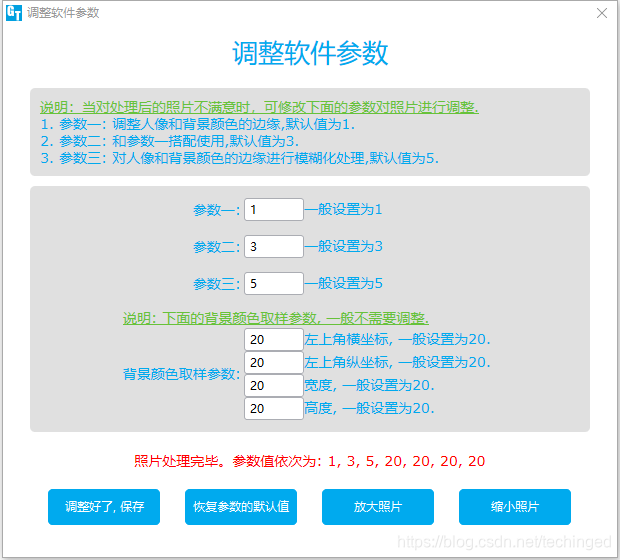The height and width of the screenshot is (560, 620).
Task: Select the 宽度 sampling input field
Action: point(274,385)
